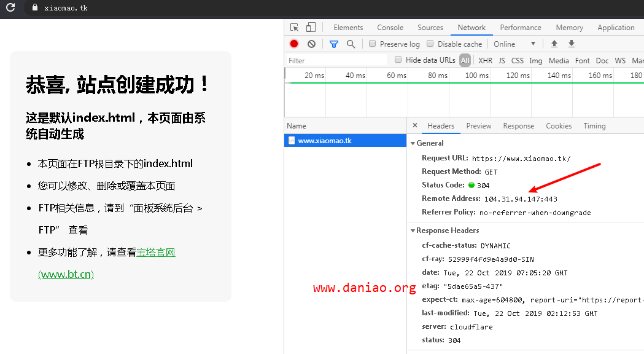Screen dimensions: 644x354
Task: Check the Hide data URLs option
Action: coord(398,60)
